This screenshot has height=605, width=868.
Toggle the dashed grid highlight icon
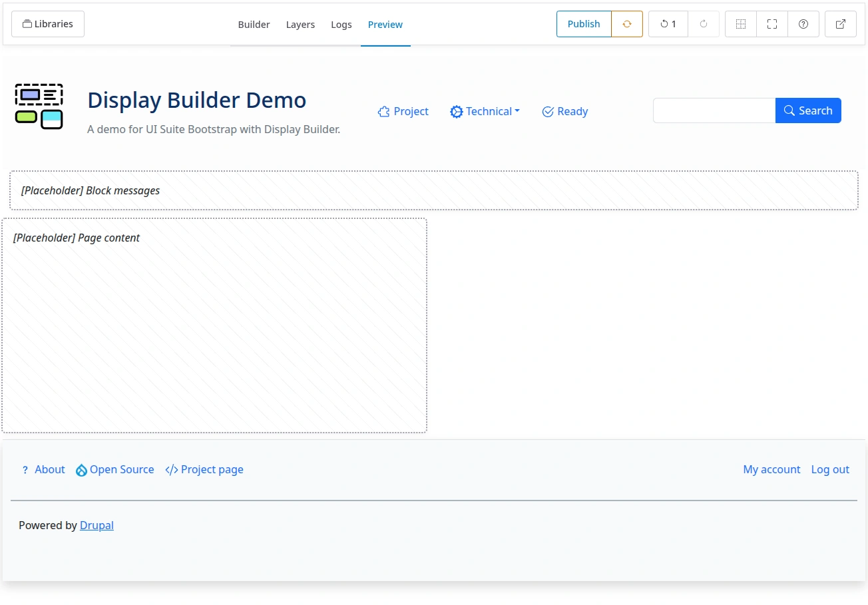point(740,24)
